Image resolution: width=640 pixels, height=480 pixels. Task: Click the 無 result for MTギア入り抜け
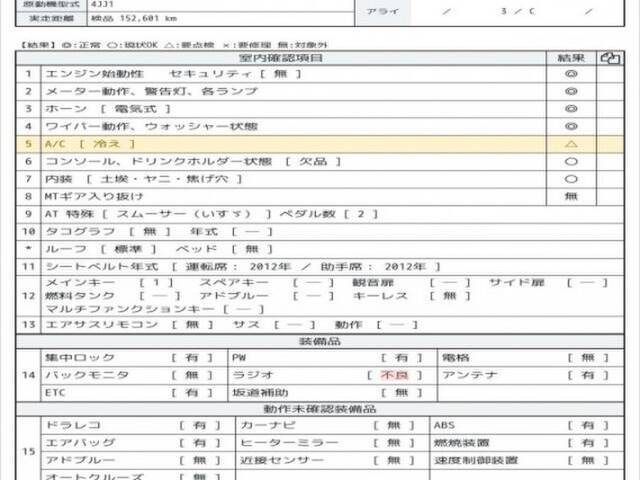[x=571, y=197]
